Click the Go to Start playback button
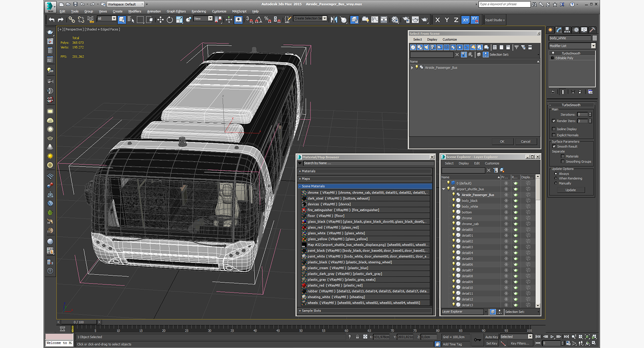The image size is (644, 348). [538, 337]
